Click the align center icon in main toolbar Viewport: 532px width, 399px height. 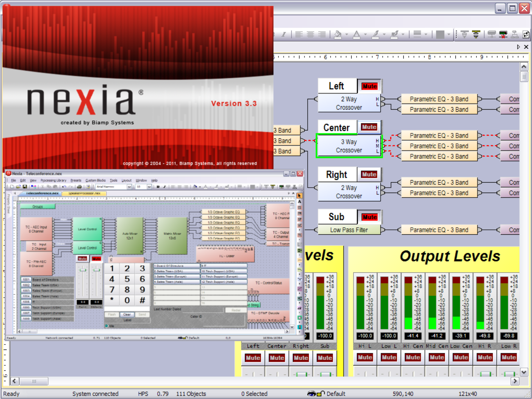pyautogui.click(x=311, y=35)
